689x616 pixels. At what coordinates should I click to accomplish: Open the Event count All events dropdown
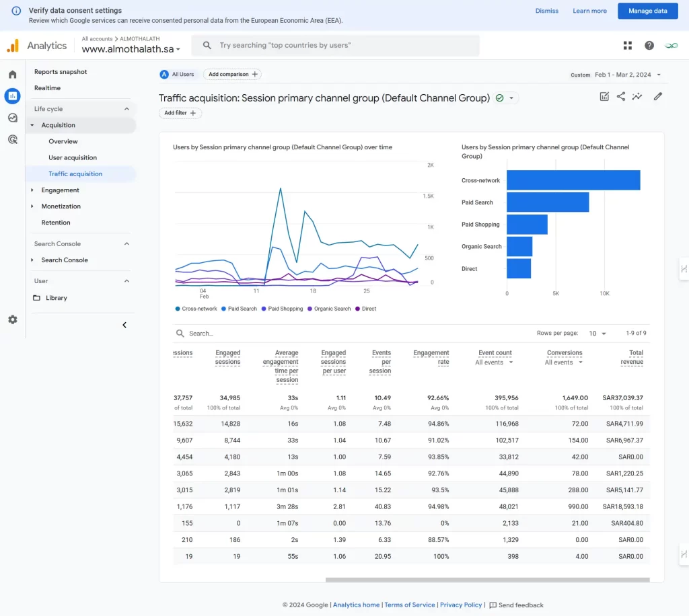(x=495, y=362)
